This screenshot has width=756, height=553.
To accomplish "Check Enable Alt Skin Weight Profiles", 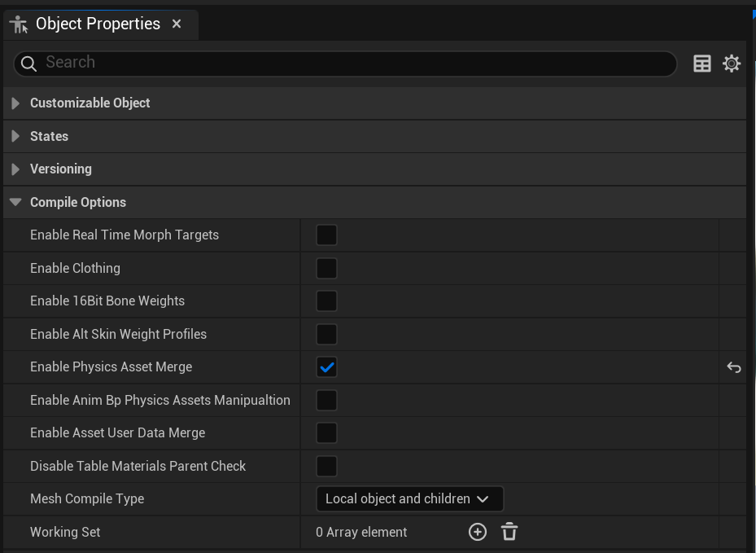I will tap(326, 334).
